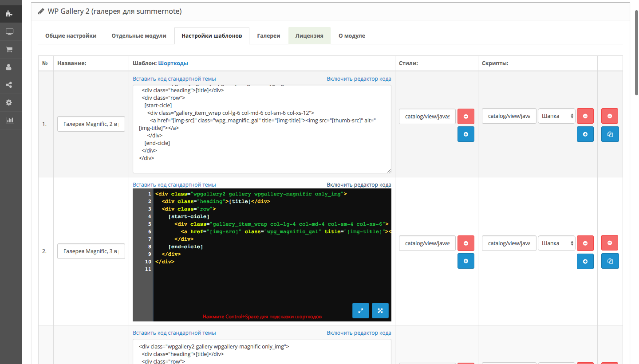Toggle 'Включить редактор кода' above the dark editor
Image resolution: width=639 pixels, height=364 pixels.
(x=359, y=184)
